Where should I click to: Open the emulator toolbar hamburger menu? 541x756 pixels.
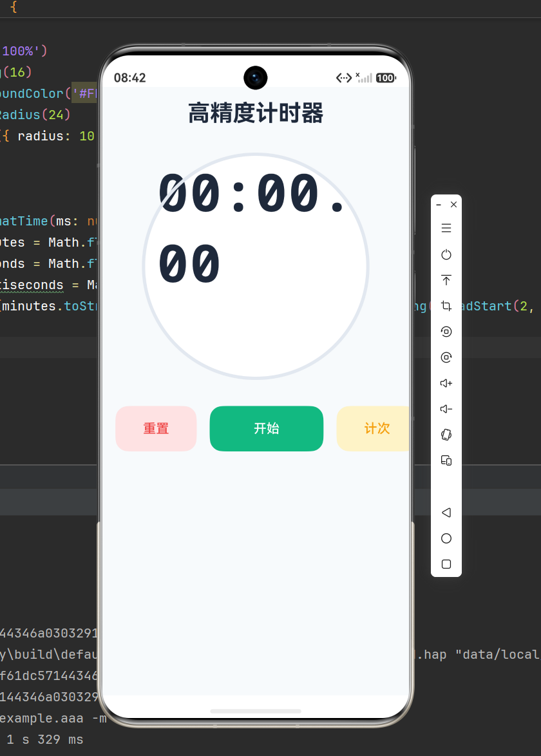click(446, 228)
